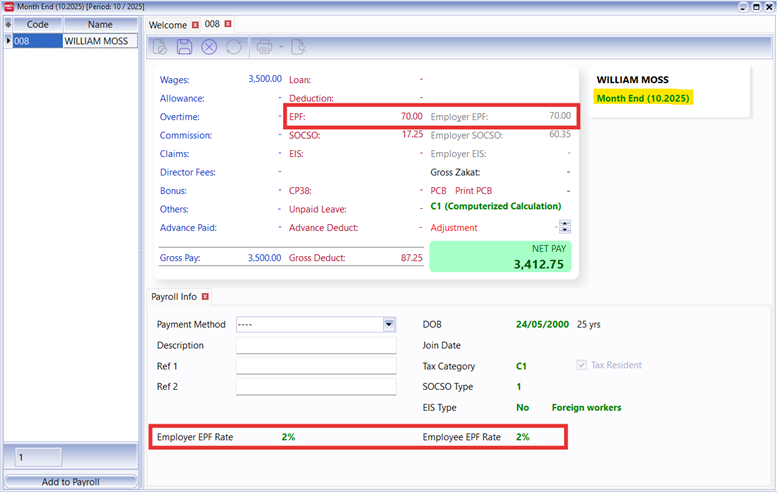Click the Ref 1 text field
This screenshot has width=777, height=492.
(316, 366)
